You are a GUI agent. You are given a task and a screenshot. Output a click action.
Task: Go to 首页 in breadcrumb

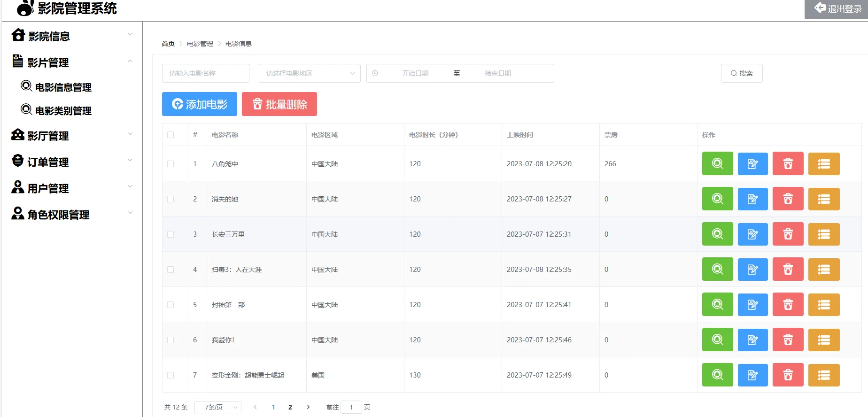click(x=168, y=44)
